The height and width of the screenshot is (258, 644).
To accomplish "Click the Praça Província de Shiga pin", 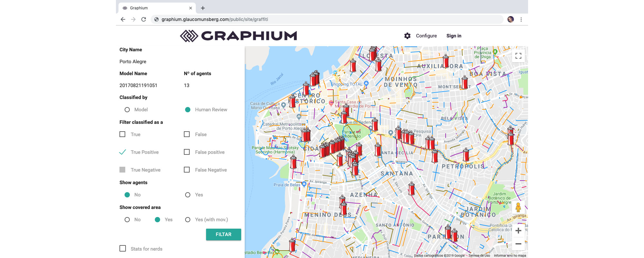I will coord(495,51).
